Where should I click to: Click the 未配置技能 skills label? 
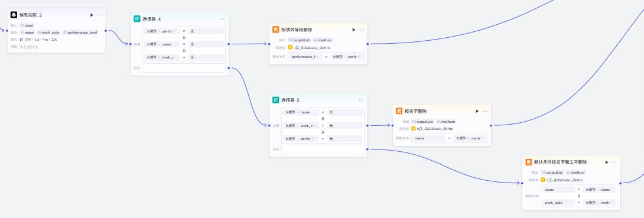[29, 47]
